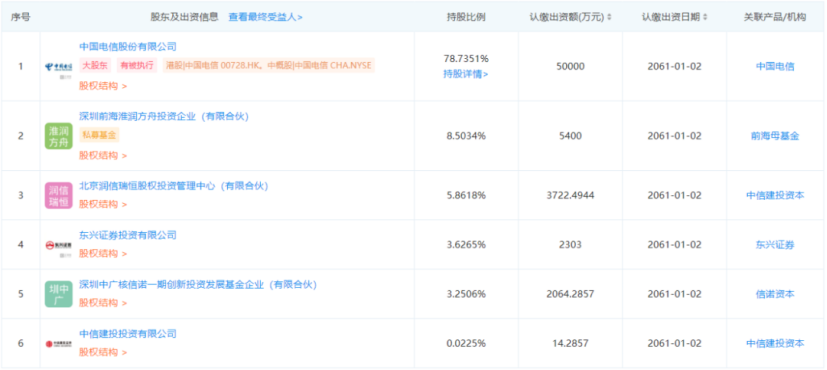This screenshot has height=370, width=827.
Task: Expand 股权结构 under 深圳前海淮润方舟
Action: [x=103, y=155]
